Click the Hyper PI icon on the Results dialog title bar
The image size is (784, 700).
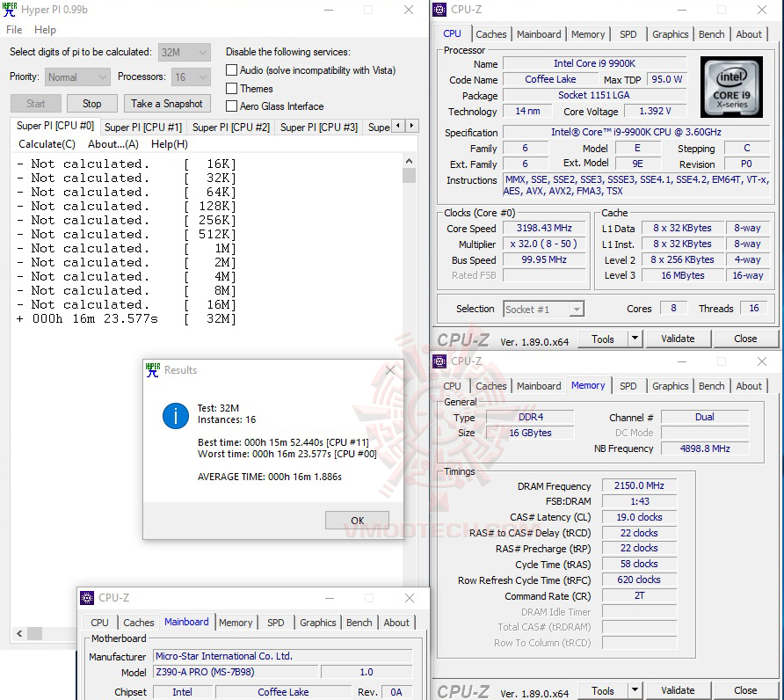(x=152, y=370)
